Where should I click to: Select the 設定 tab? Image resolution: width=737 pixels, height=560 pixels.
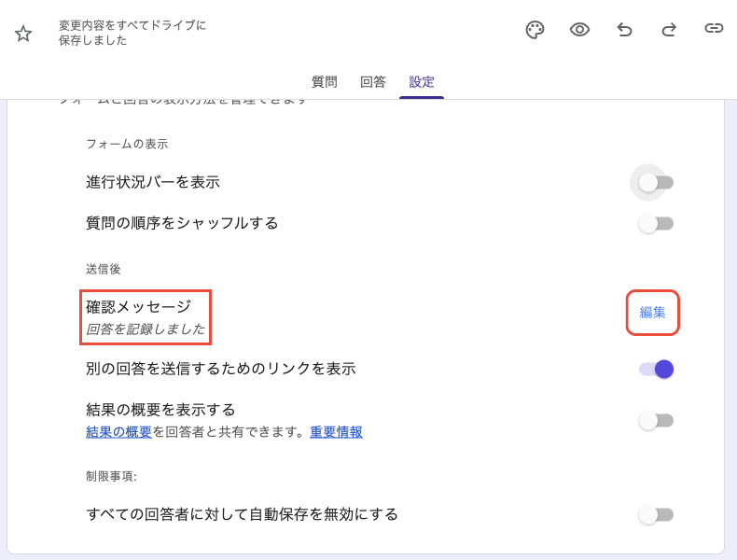[x=422, y=82]
